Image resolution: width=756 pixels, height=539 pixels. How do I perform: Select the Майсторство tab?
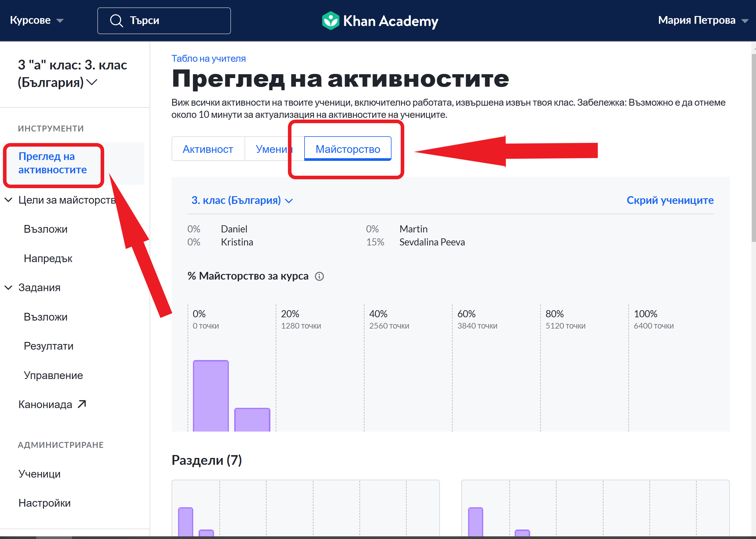pyautogui.click(x=348, y=149)
